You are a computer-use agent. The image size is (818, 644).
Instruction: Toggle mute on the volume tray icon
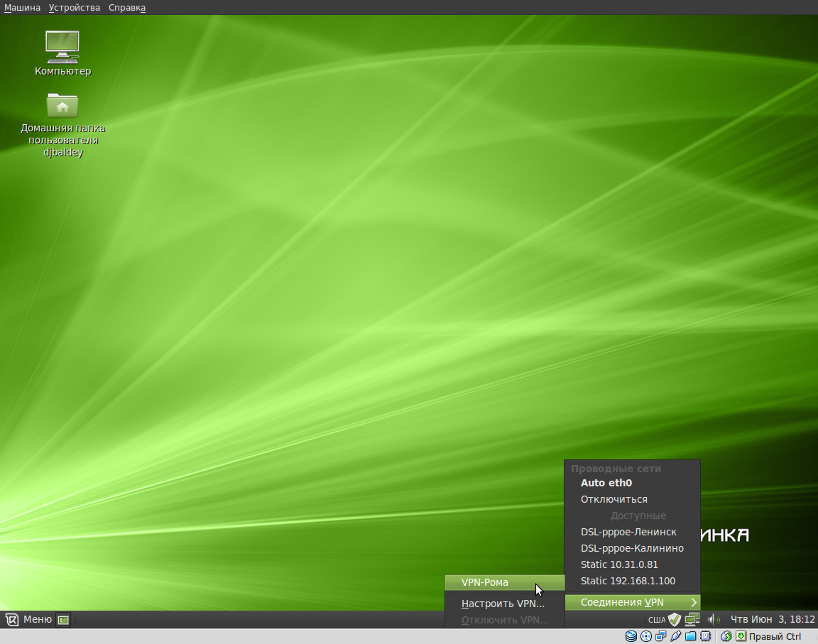tap(714, 618)
